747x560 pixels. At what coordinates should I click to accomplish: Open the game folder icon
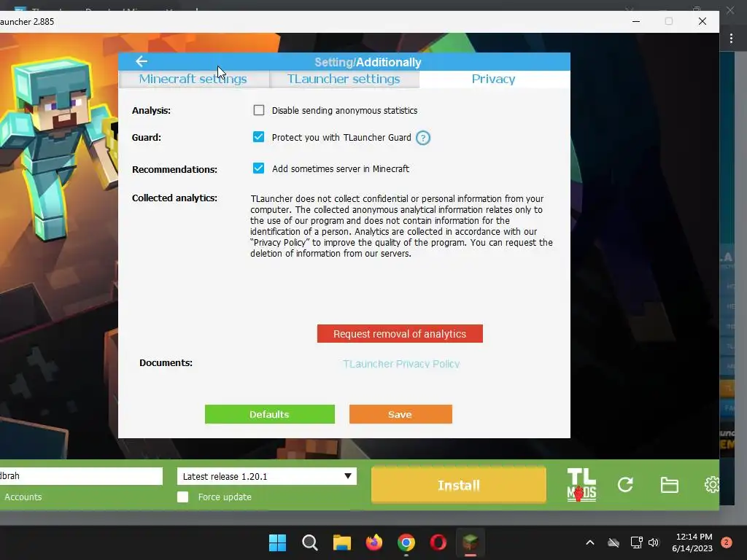point(670,485)
